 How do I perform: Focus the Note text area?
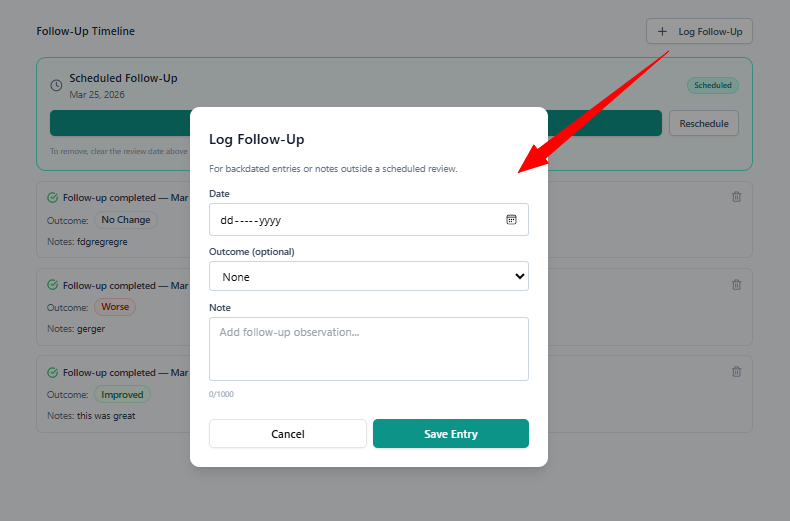[x=368, y=349]
